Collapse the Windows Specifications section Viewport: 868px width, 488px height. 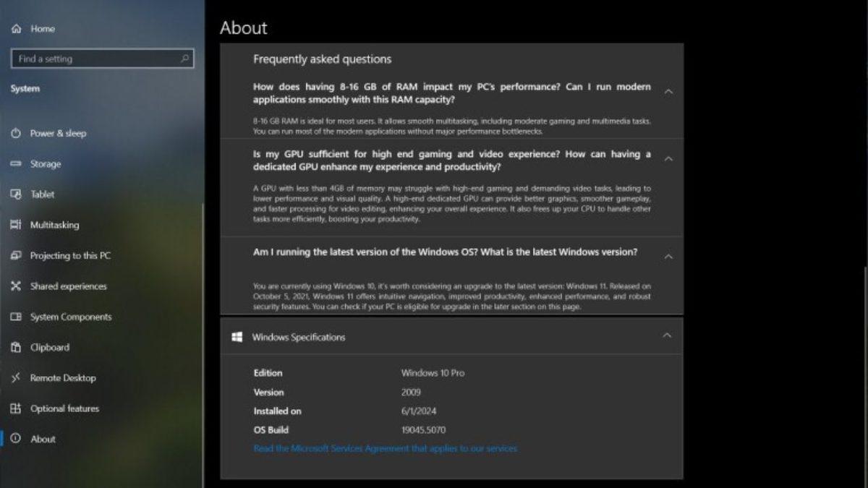pos(667,336)
